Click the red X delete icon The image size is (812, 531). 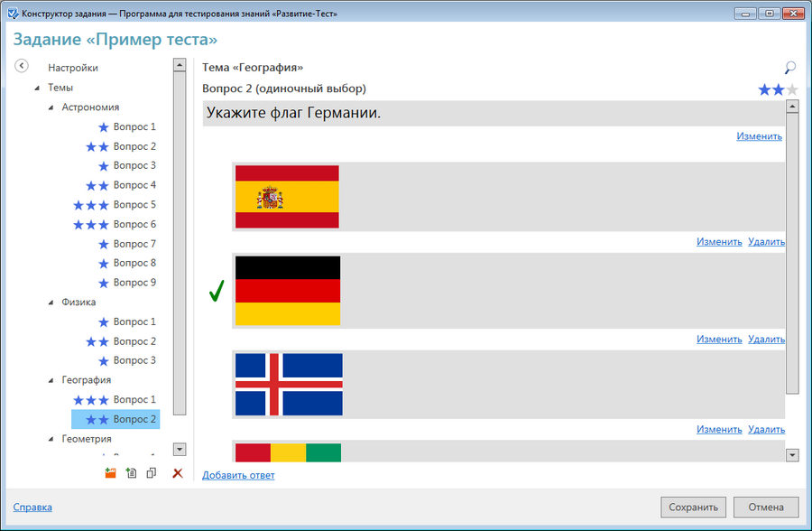(178, 473)
